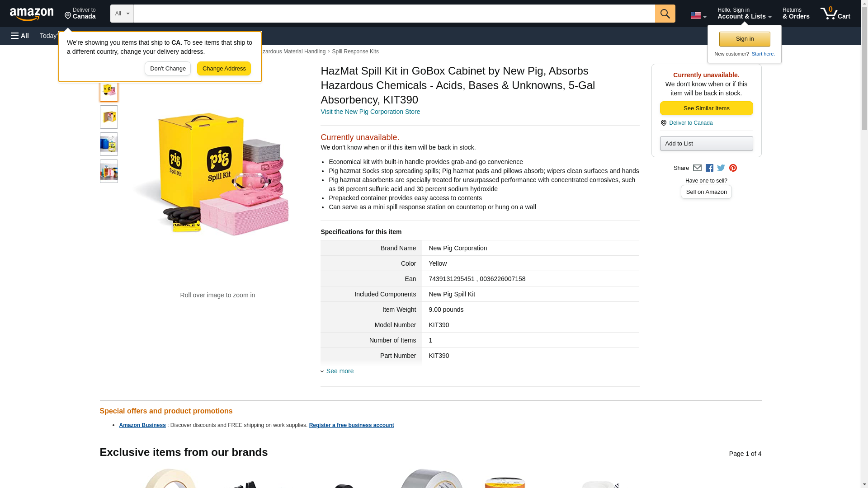Share on Twitter icon
The height and width of the screenshot is (488, 868).
pyautogui.click(x=721, y=168)
